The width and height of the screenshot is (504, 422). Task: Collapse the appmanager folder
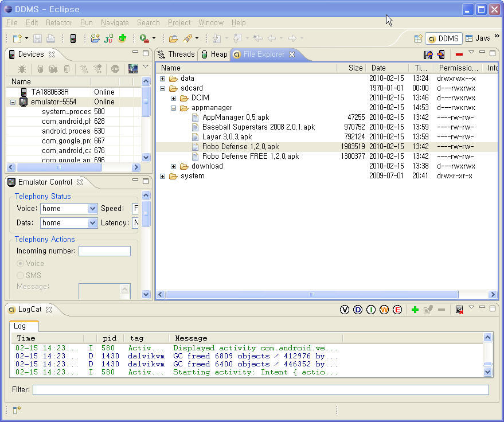coord(174,108)
